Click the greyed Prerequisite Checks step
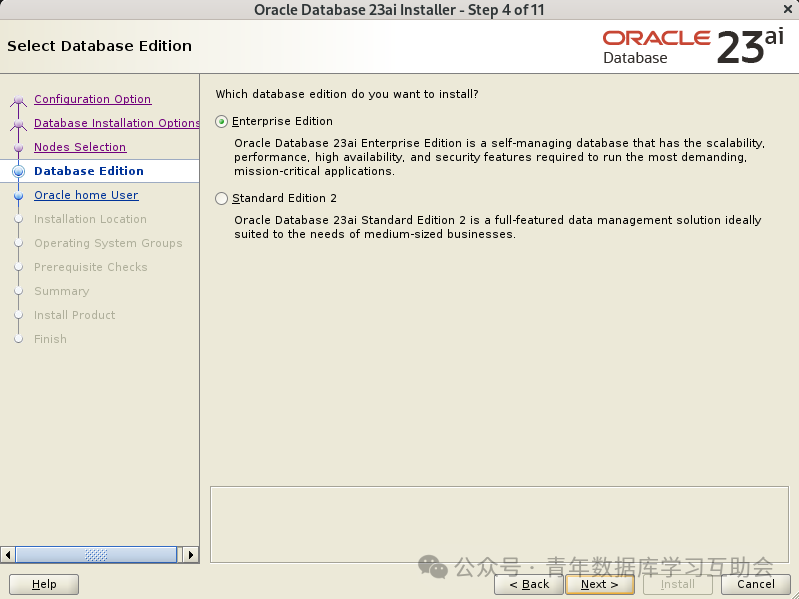The height and width of the screenshot is (599, 799). [x=91, y=267]
